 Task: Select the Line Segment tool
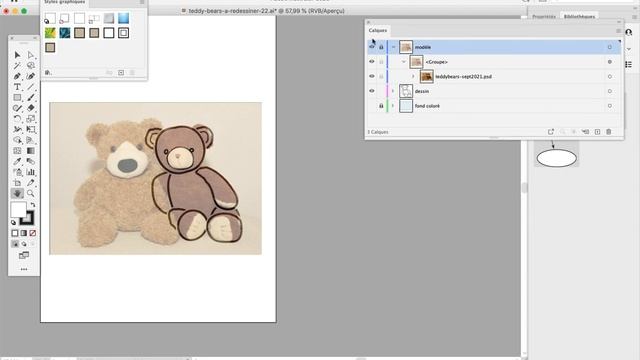tap(31, 87)
